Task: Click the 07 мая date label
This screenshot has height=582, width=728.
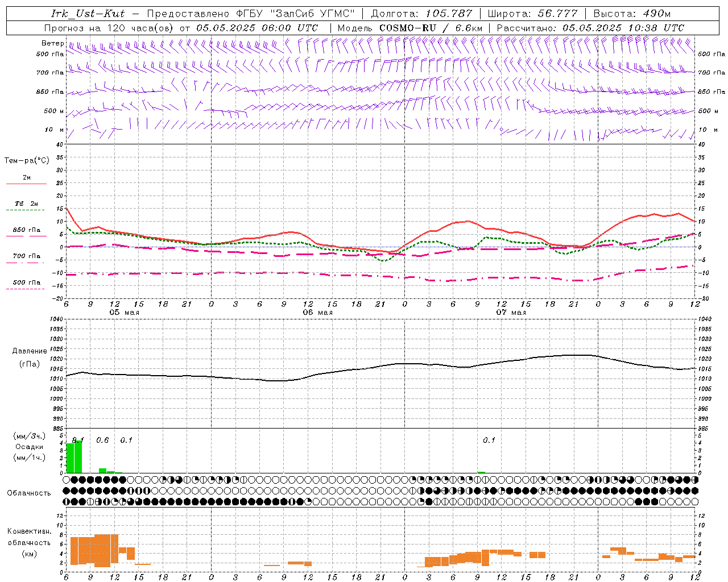Action: (x=511, y=313)
